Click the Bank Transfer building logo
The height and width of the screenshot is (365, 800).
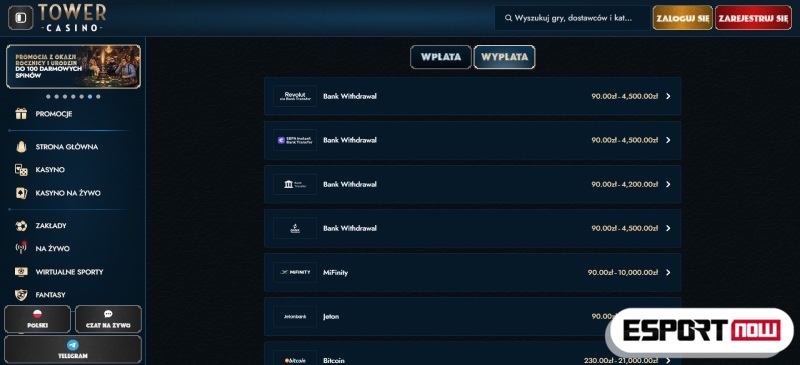(295, 184)
